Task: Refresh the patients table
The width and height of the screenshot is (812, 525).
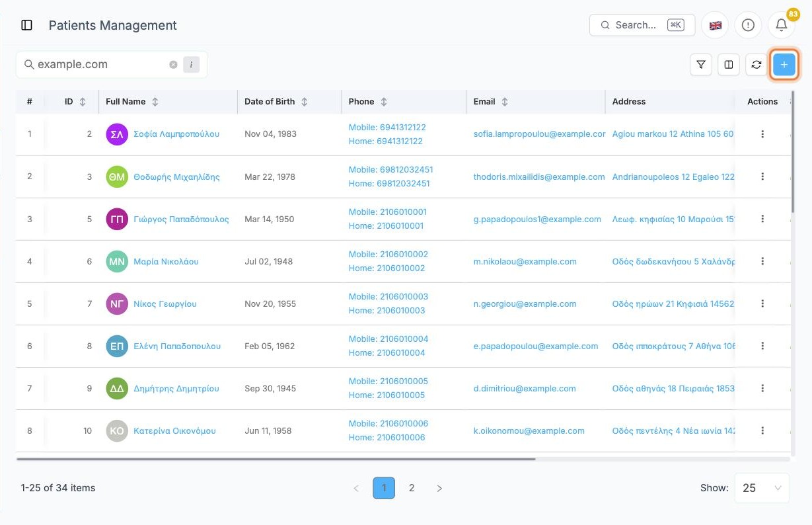Action: click(757, 65)
